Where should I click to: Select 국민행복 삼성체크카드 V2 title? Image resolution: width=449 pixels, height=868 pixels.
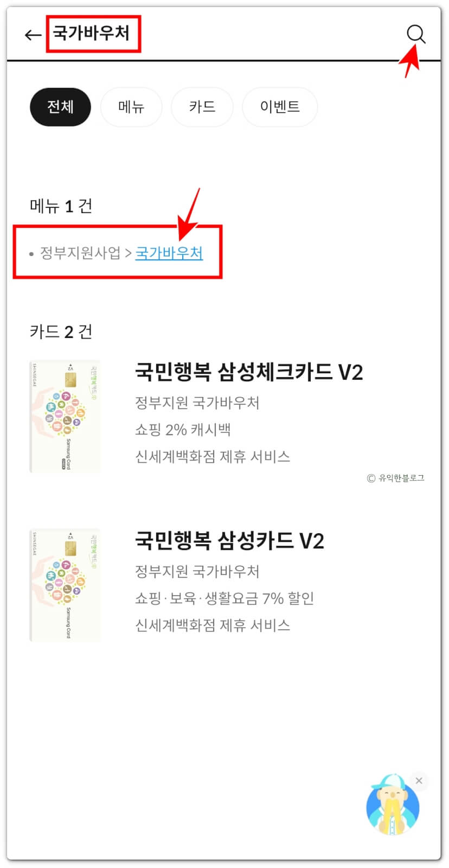pyautogui.click(x=249, y=372)
